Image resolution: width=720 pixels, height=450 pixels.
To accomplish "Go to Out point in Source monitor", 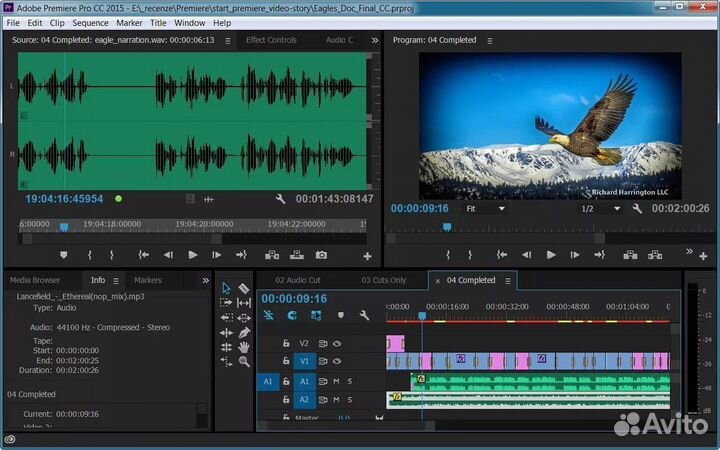I will click(241, 255).
